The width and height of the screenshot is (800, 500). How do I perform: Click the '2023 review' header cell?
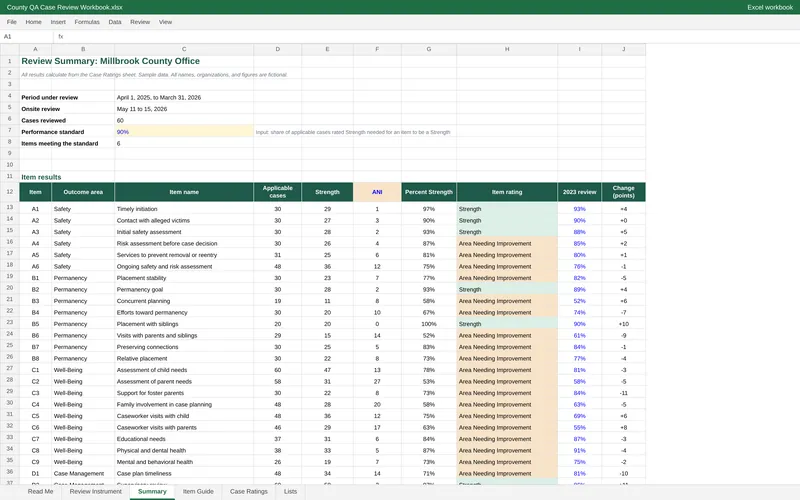click(x=580, y=192)
